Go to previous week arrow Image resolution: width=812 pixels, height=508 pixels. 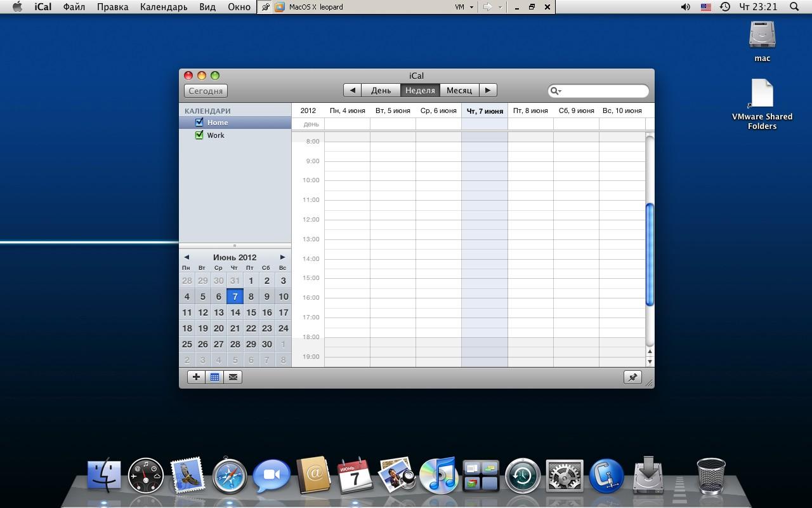pyautogui.click(x=353, y=90)
